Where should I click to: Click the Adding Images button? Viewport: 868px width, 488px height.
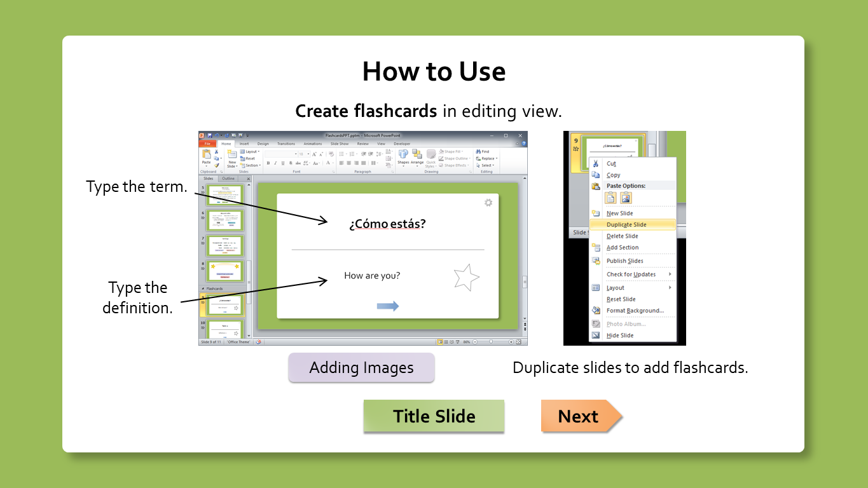click(x=361, y=367)
